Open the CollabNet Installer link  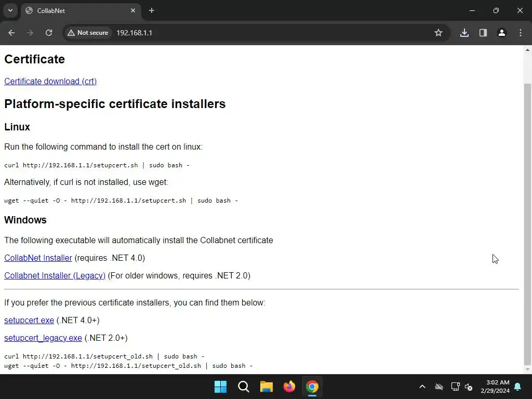click(x=38, y=258)
